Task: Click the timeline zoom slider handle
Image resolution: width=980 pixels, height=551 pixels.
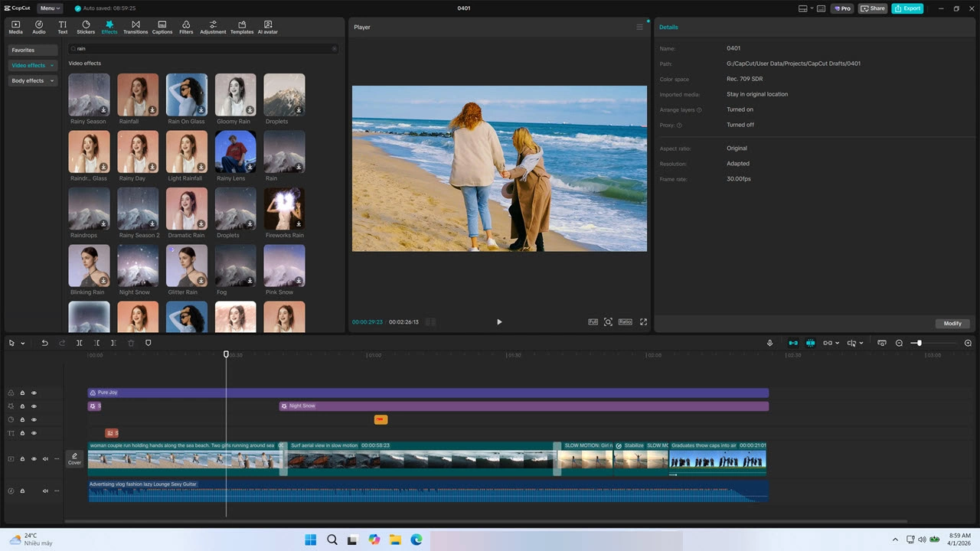Action: 919,343
